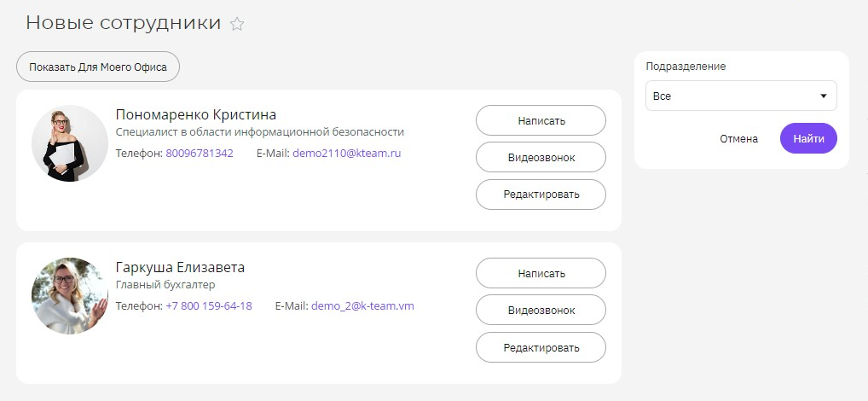Open Гаркуша Елизавета's profile photo

coord(70,296)
